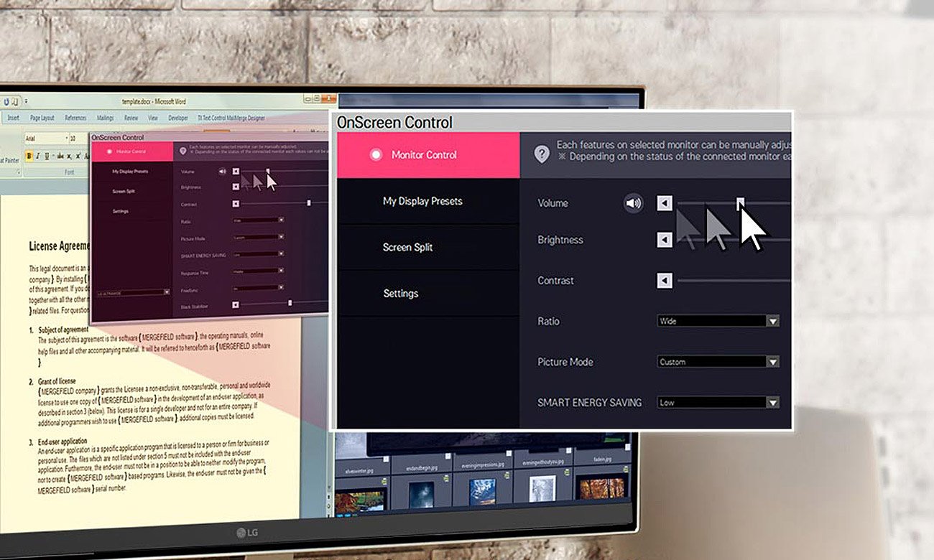Open FreeSync dropdown in small OnScreen window
This screenshot has width=934, height=560.
[258, 288]
